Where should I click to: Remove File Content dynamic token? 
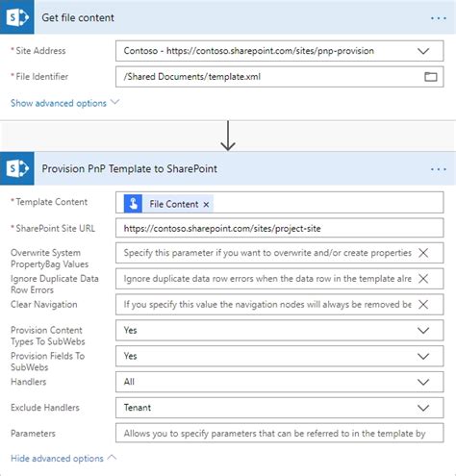tap(206, 204)
